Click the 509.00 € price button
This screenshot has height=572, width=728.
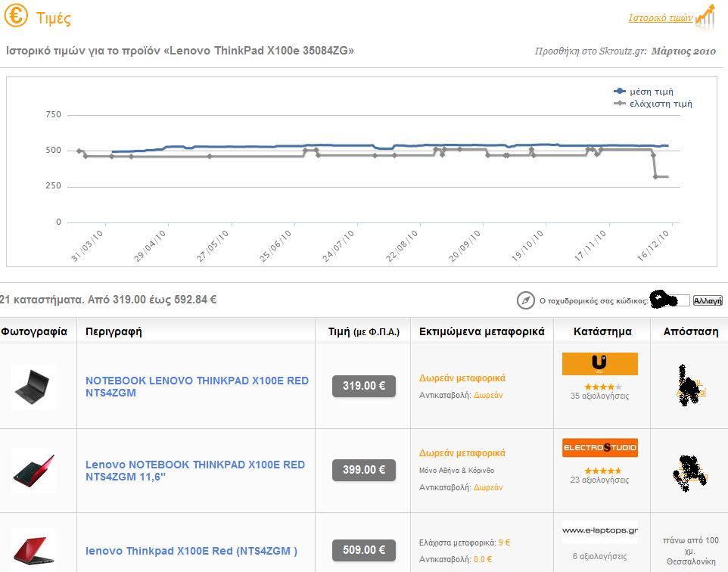click(364, 550)
